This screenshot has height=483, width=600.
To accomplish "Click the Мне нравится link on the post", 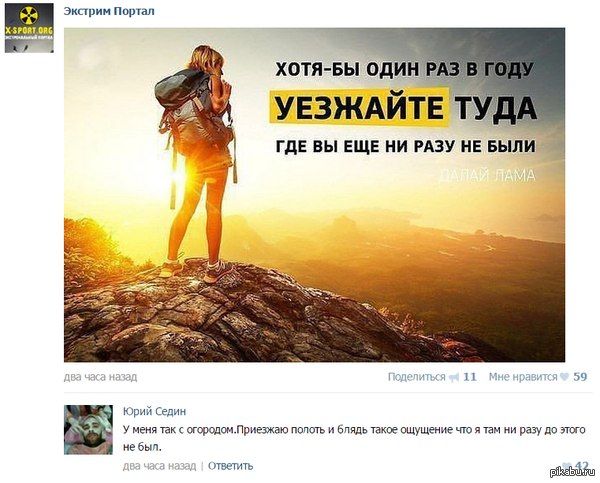I will [523, 377].
